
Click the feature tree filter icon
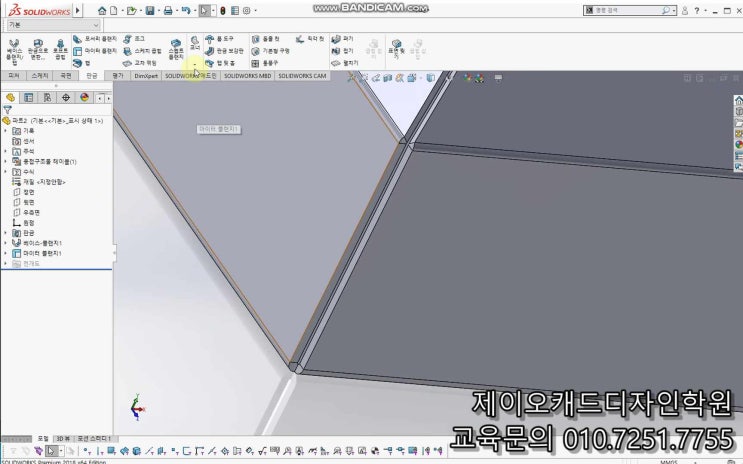(x=8, y=110)
